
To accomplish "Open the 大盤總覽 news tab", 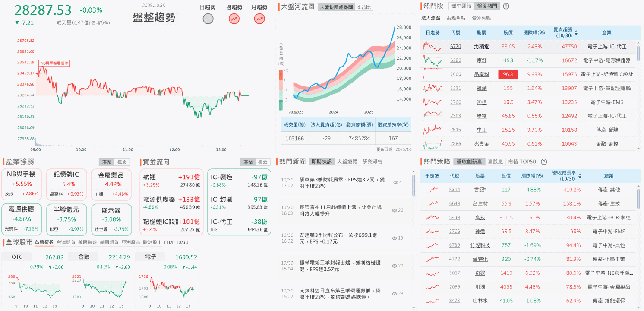I will point(347,162).
